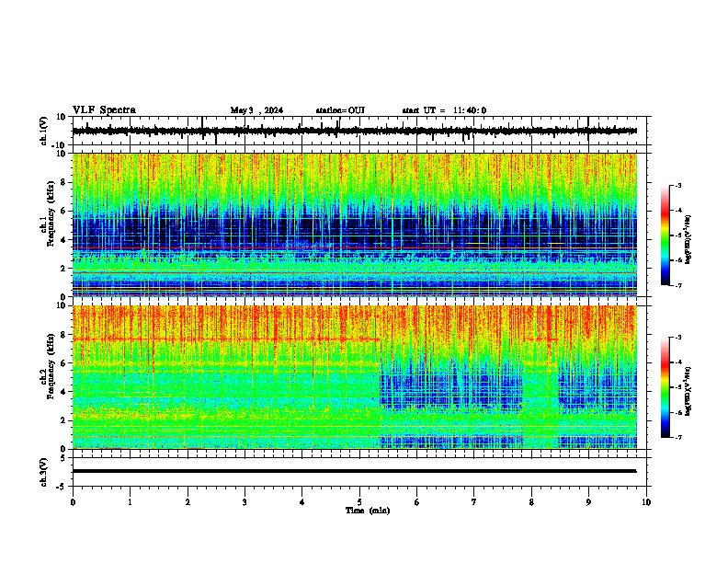Click the ch.2 "Frequency (kHz)" axis label
This screenshot has width=728, height=563.
pyautogui.click(x=51, y=366)
